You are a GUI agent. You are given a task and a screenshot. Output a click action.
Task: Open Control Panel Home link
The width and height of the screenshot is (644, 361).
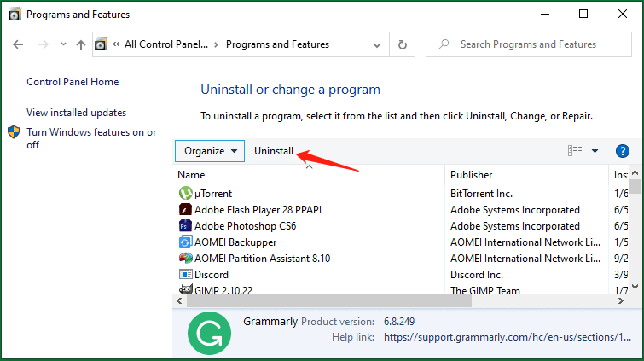73,82
